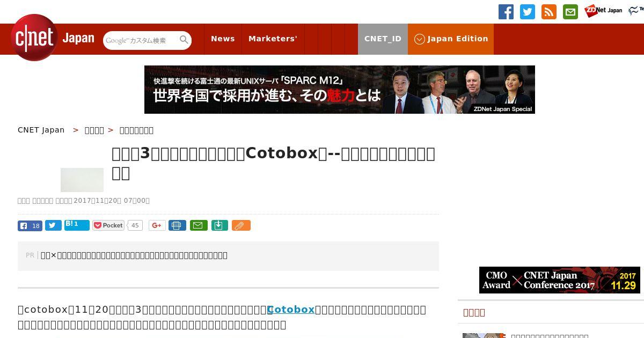Screen dimensions: 644x338
Task: Click the orange paperclip clip icon
Action: (x=241, y=225)
